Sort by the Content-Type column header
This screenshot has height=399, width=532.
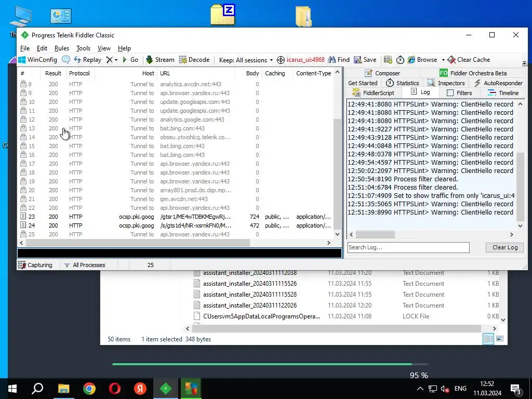[x=313, y=73]
